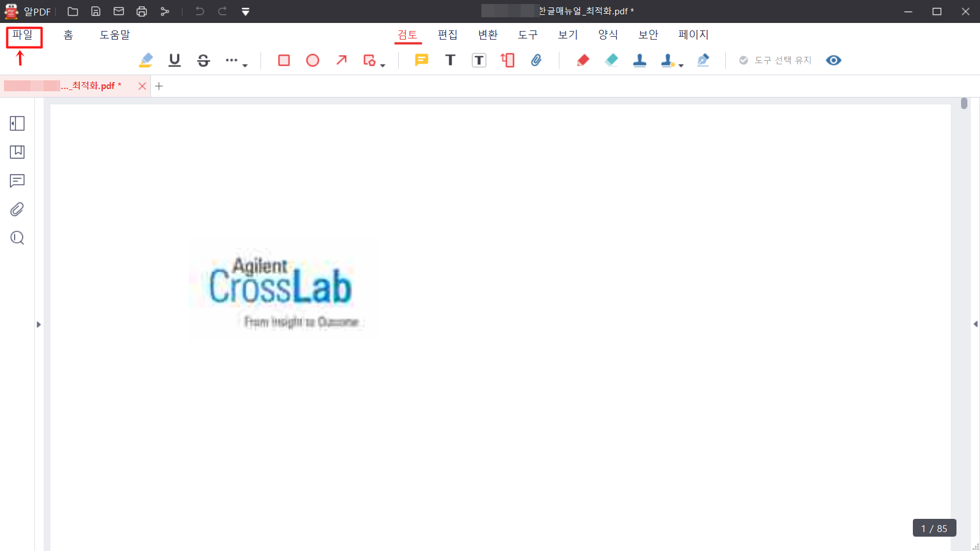Open the 도움말 menu
This screenshot has height=551, width=980.
[115, 35]
